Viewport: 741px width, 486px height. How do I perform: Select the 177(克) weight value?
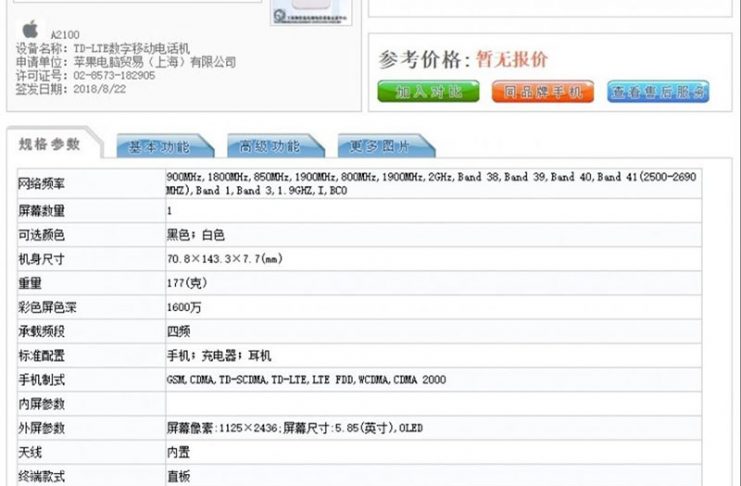pyautogui.click(x=187, y=283)
